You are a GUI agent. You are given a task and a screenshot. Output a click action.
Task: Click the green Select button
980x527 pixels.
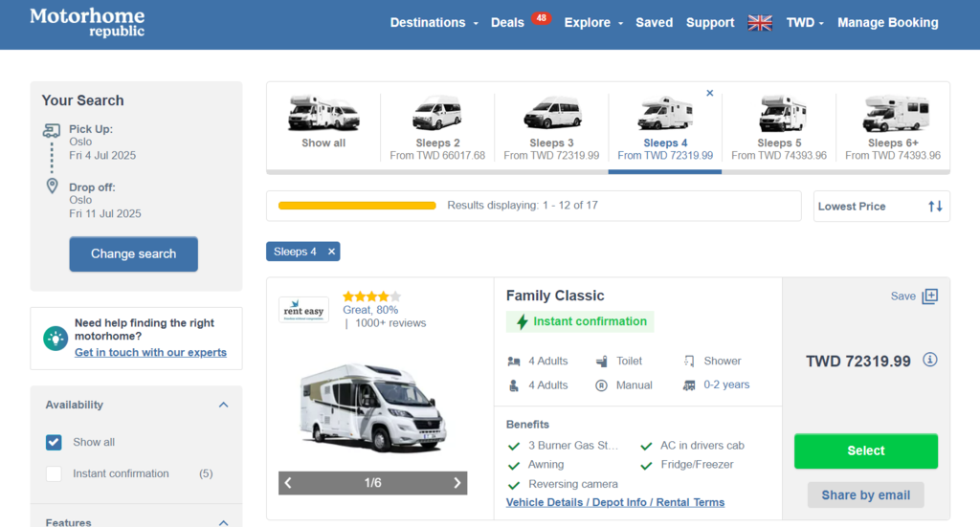point(865,450)
